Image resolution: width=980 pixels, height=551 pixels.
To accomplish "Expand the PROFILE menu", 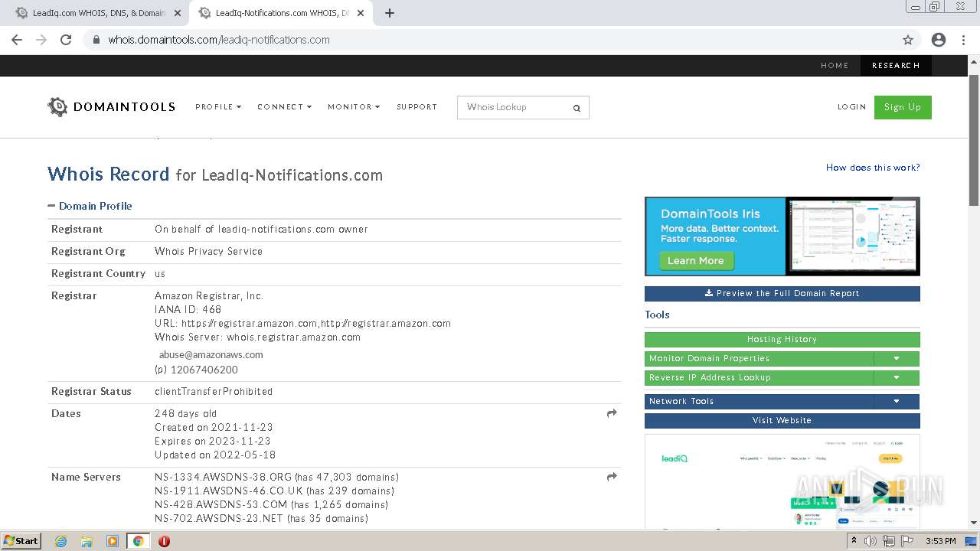I will click(218, 107).
